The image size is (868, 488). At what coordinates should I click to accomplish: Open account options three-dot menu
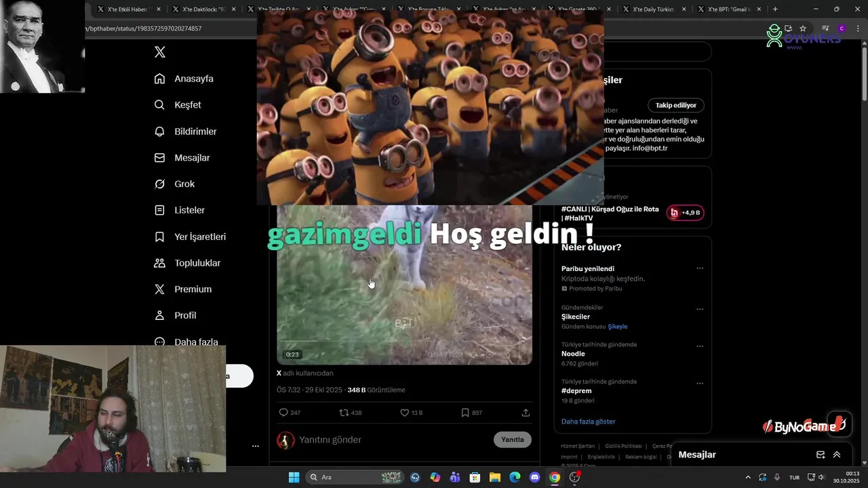point(256,446)
